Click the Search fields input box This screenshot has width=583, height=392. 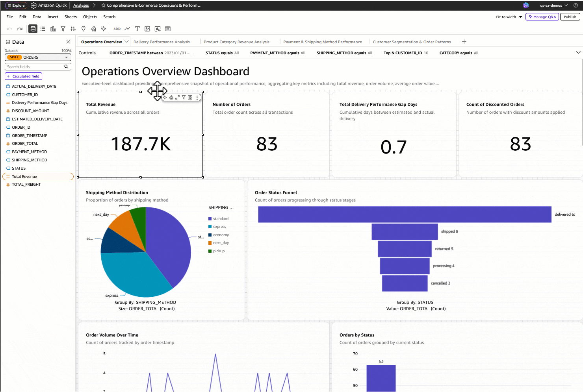(38, 67)
